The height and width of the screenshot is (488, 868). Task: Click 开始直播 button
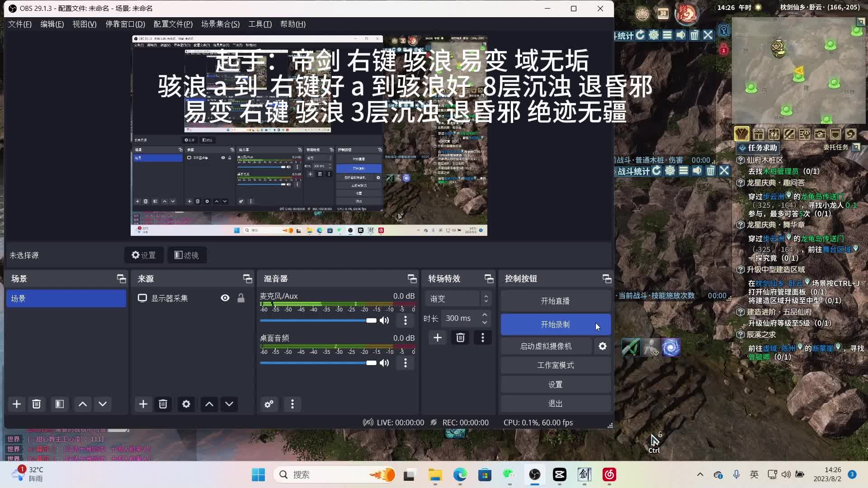tap(556, 301)
